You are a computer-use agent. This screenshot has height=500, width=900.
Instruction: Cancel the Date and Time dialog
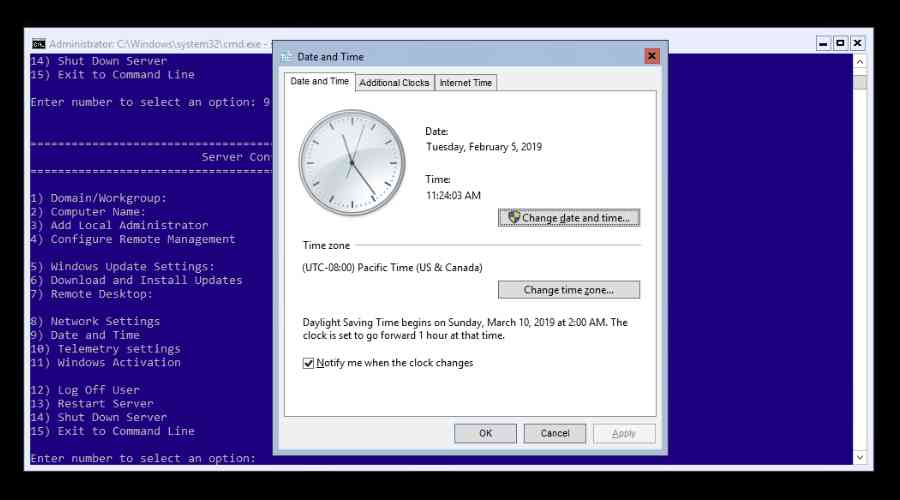pyautogui.click(x=554, y=433)
